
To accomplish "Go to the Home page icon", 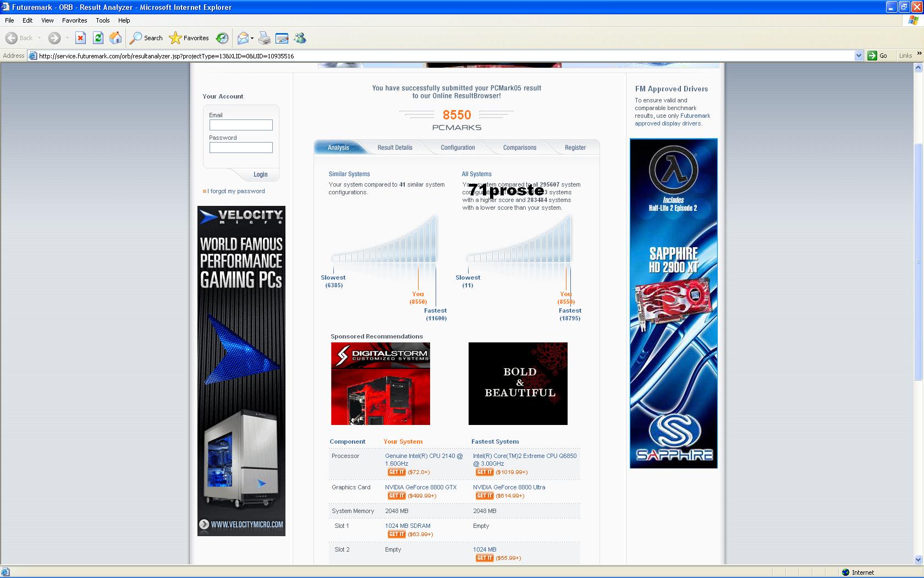I will click(x=116, y=38).
